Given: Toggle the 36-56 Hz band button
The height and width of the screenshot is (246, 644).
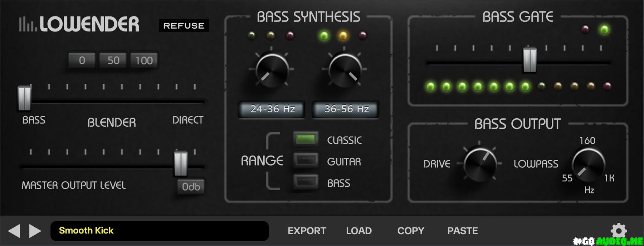Looking at the screenshot, I should coord(346,109).
